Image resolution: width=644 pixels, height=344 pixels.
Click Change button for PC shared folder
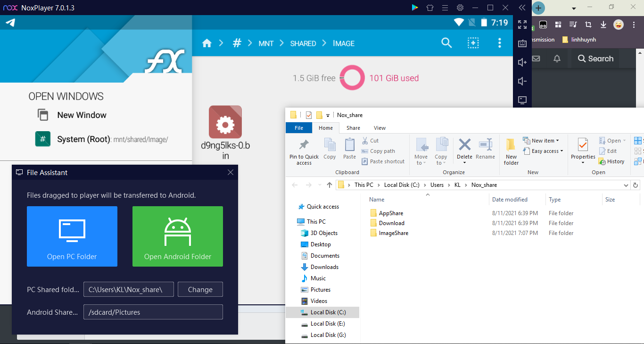pos(200,289)
